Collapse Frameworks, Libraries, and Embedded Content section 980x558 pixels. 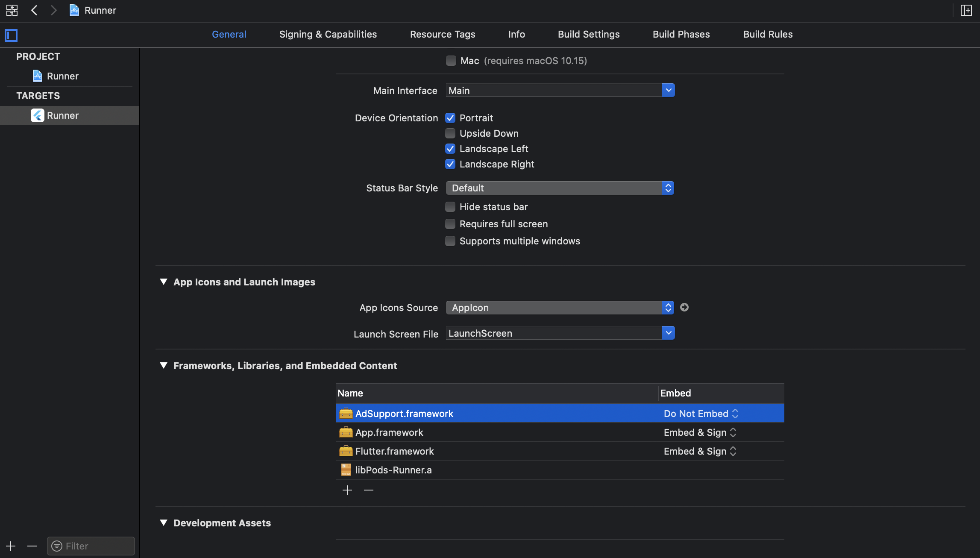[164, 365]
